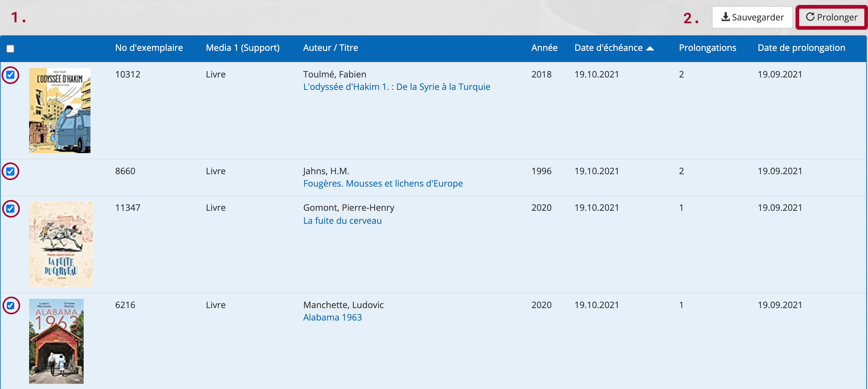Image resolution: width=868 pixels, height=389 pixels.
Task: Click author Gomont, Pierre-Henry
Action: pyautogui.click(x=349, y=208)
